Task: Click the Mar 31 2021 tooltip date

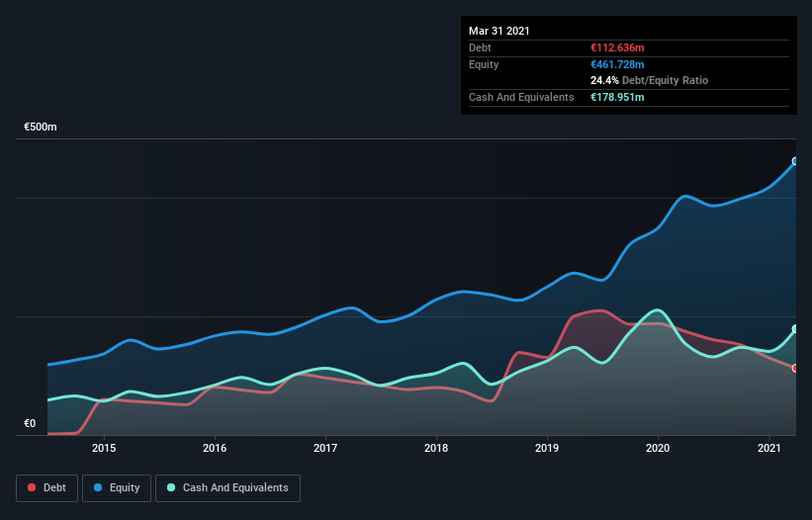Action: point(499,31)
